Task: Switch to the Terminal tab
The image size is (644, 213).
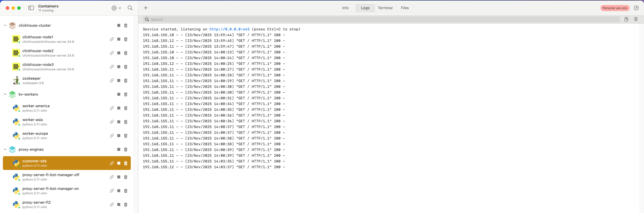Action: 385,8
